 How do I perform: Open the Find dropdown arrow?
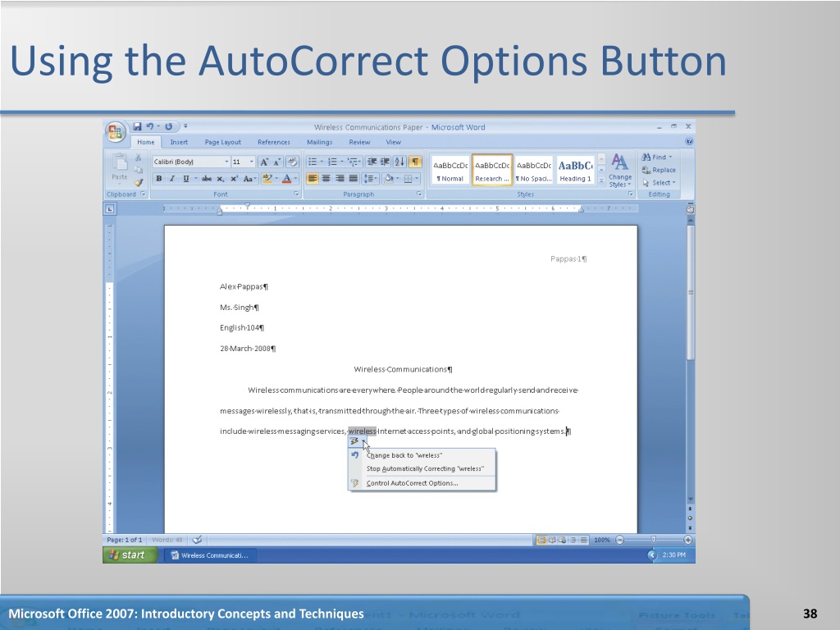pyautogui.click(x=670, y=157)
